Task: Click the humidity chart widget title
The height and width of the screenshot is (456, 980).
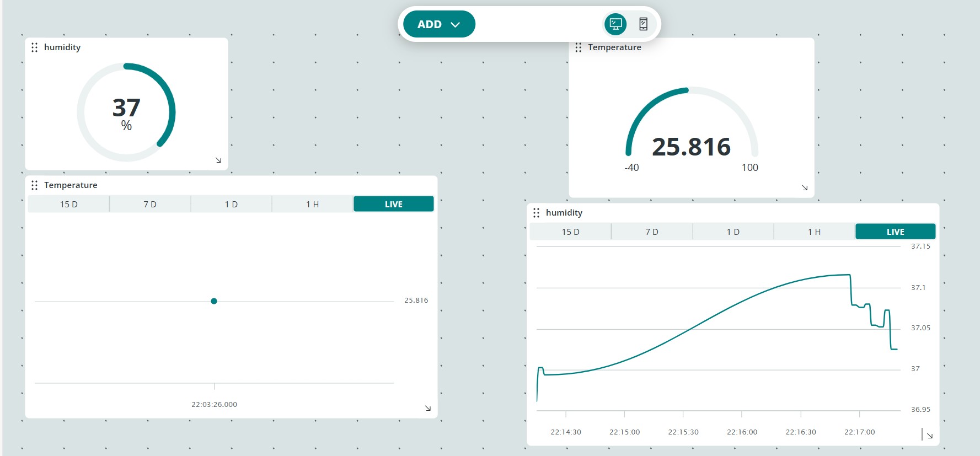Action: (564, 213)
